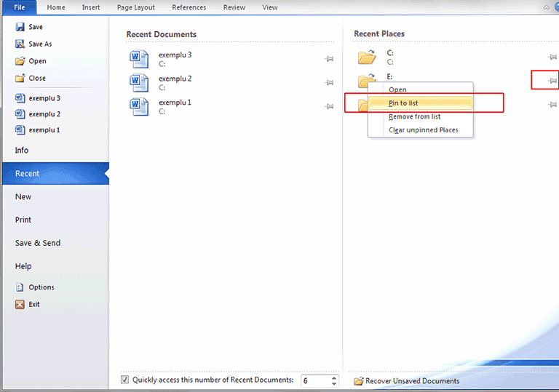Open the Options settings icon
Screen dimensions: 559x392
click(20, 287)
